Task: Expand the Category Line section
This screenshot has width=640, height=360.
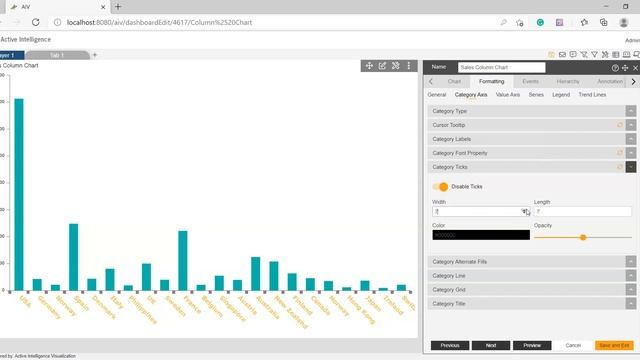Action: [631, 276]
